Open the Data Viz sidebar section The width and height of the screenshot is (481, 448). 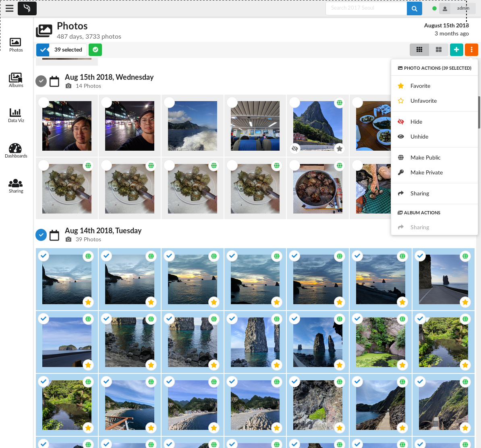tap(16, 115)
